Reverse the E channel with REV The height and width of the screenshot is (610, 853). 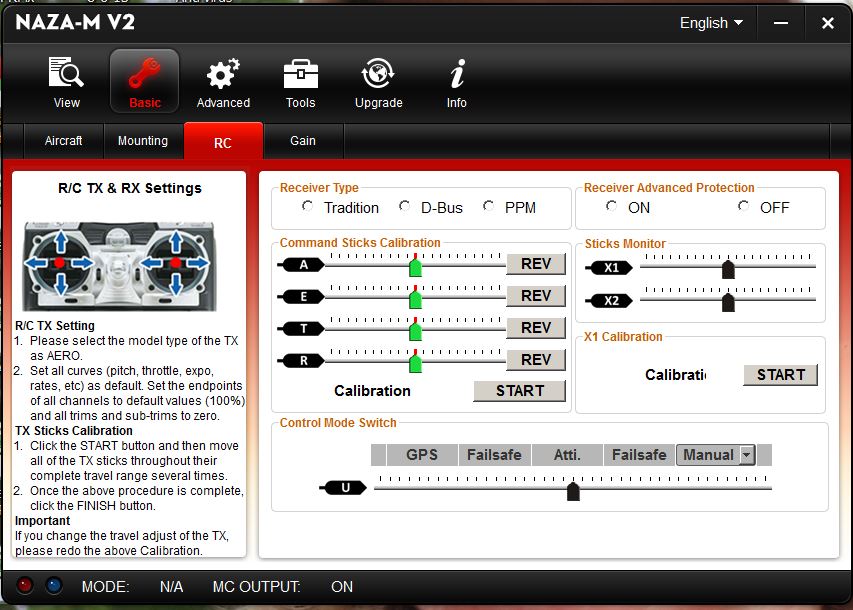[x=536, y=295]
